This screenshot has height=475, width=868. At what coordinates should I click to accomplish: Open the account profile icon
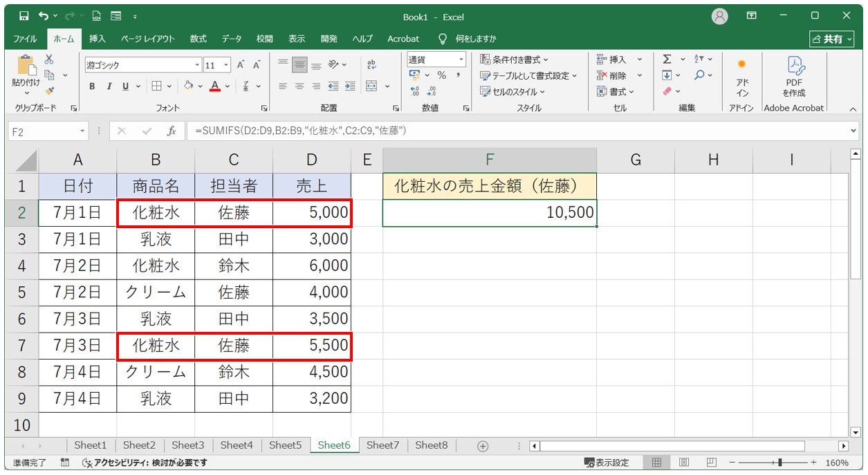[720, 16]
